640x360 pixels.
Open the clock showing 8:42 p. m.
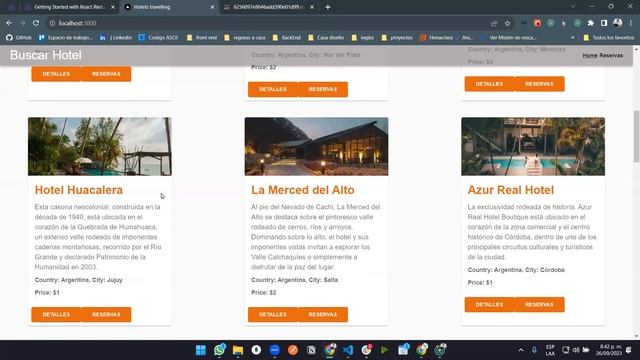(x=609, y=350)
